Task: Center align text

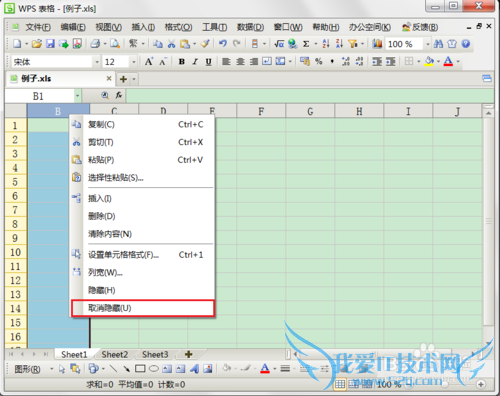Action: point(240,61)
